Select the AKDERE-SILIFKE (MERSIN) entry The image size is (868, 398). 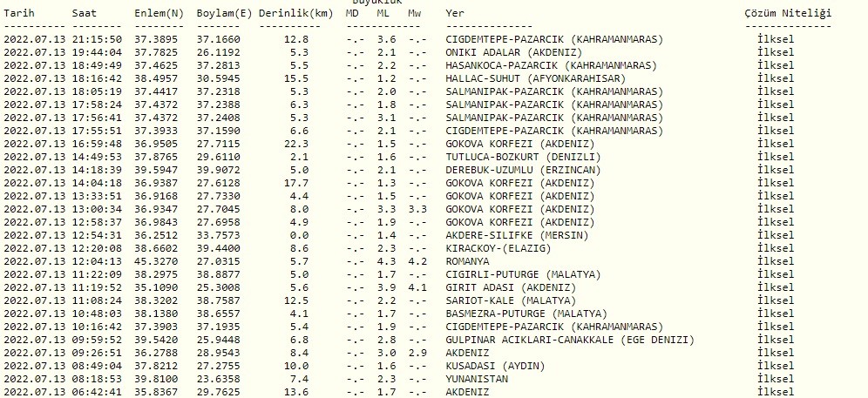click(518, 235)
